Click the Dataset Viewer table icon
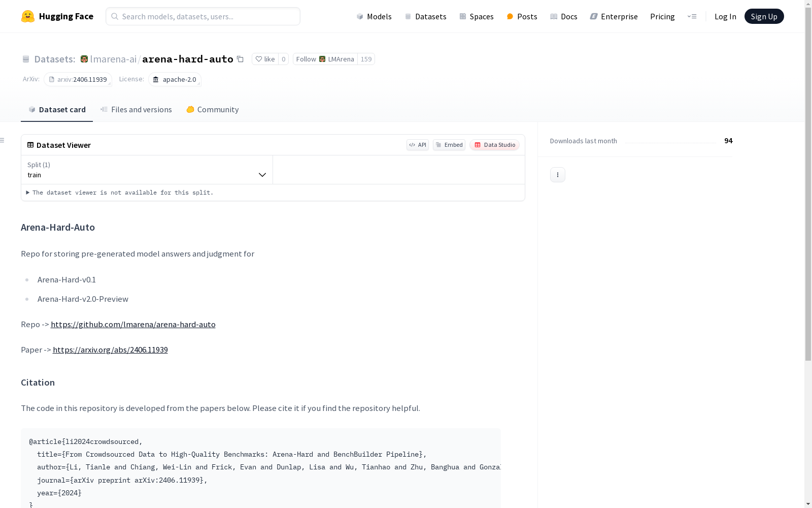Screen dimensions: 812x508 point(30,145)
